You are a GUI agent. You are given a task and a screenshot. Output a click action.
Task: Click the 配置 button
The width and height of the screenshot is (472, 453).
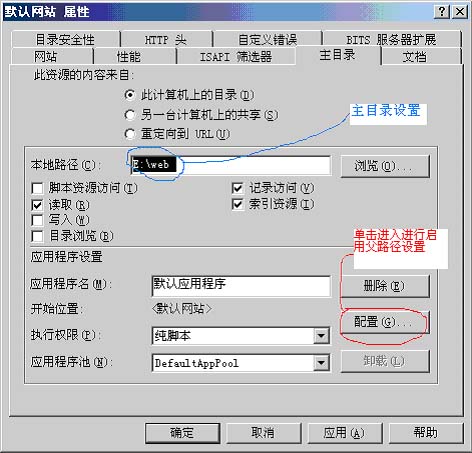(385, 322)
